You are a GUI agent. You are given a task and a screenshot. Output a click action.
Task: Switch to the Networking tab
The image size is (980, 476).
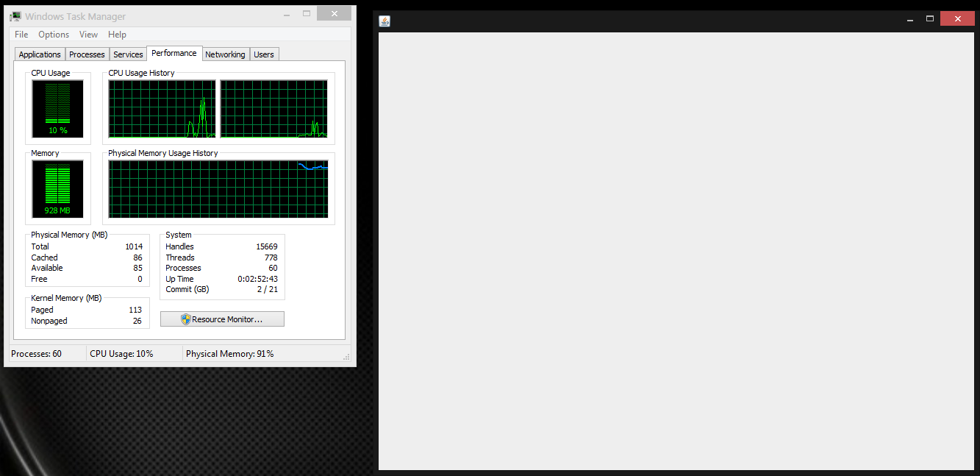coord(225,54)
